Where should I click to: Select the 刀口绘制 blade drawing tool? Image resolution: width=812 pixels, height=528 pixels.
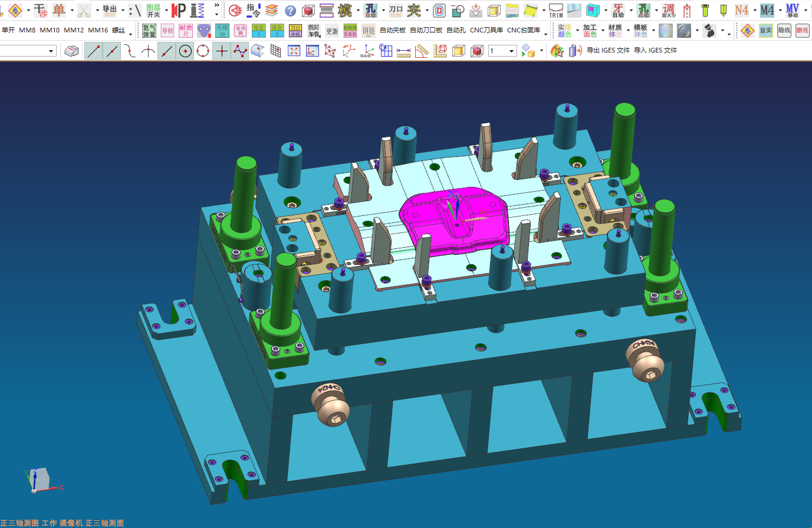(396, 10)
